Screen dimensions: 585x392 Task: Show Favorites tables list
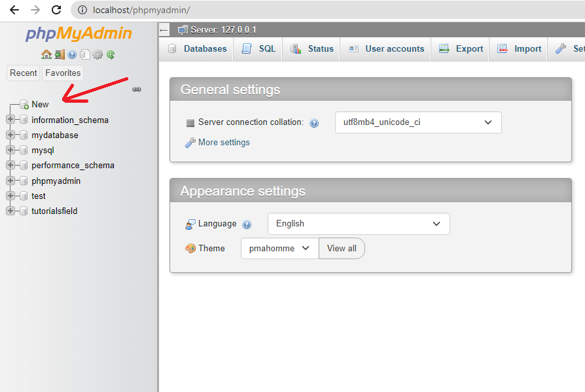pos(63,73)
